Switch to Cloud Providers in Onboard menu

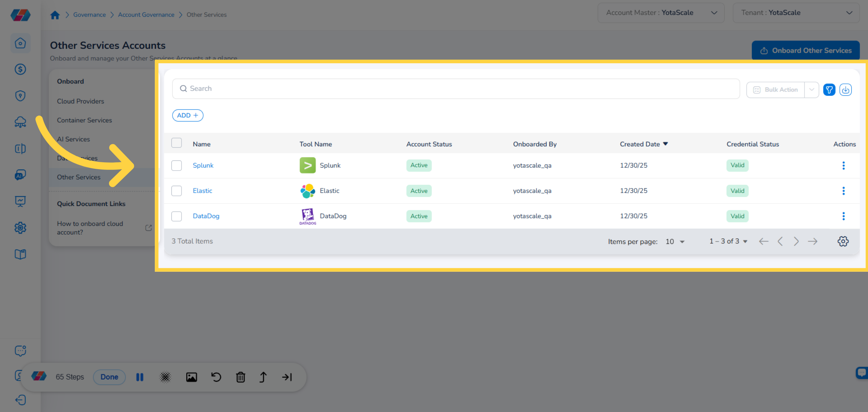pos(80,101)
